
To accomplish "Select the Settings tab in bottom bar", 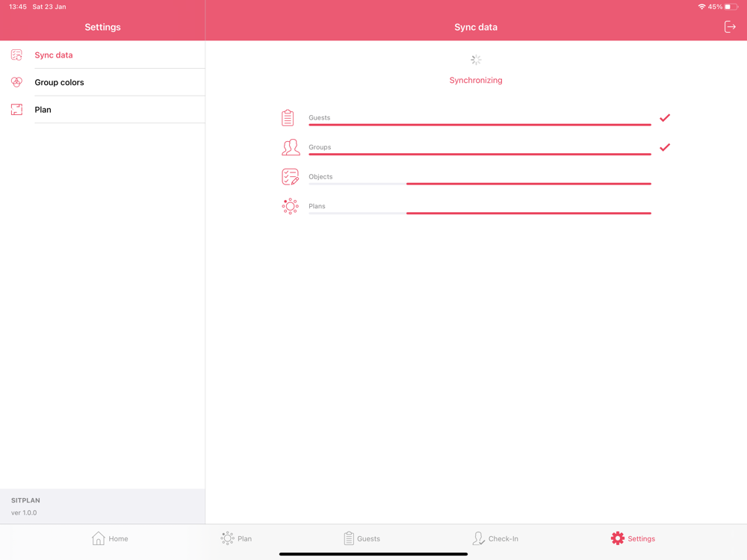I will tap(633, 538).
